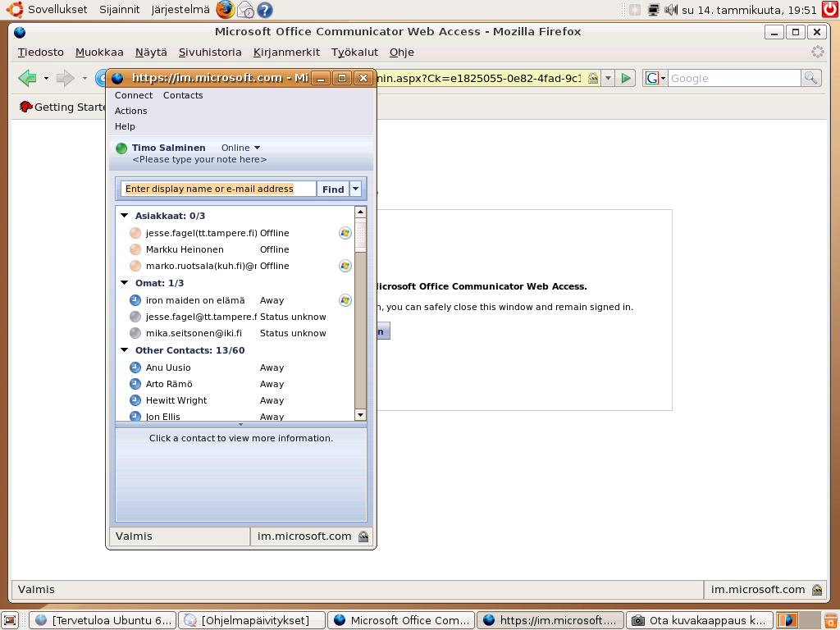Click the Firefox forward arrow button
Image resolution: width=840 pixels, height=630 pixels.
pyautogui.click(x=66, y=78)
